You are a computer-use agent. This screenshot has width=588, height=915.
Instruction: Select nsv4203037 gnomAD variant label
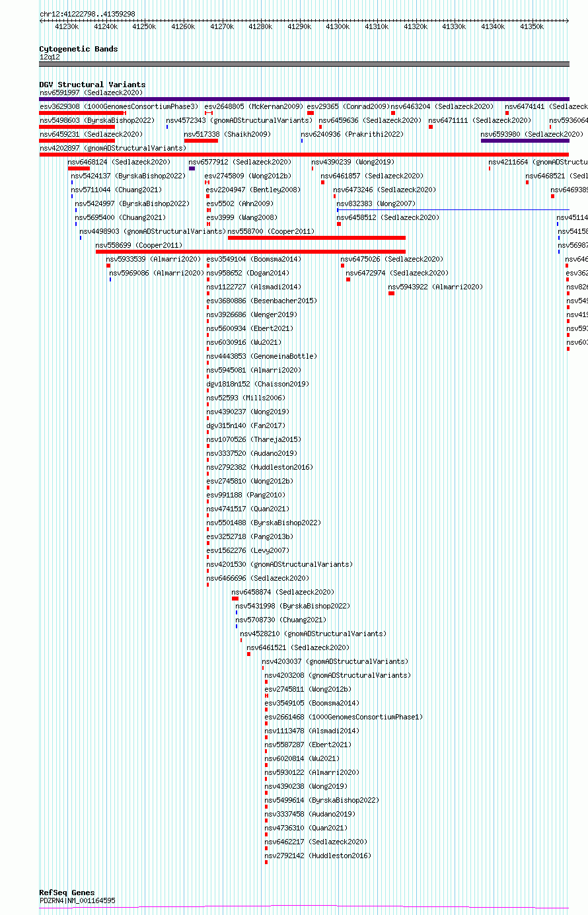click(x=335, y=661)
